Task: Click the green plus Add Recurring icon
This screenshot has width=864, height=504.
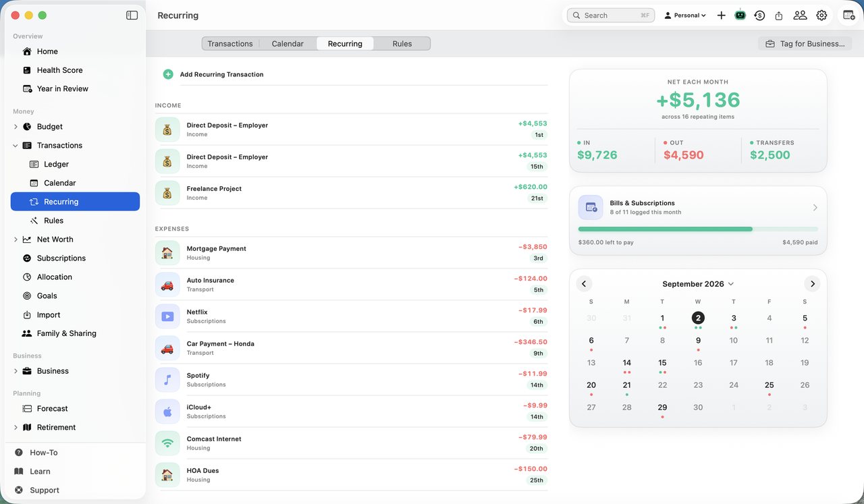Action: pyautogui.click(x=168, y=74)
